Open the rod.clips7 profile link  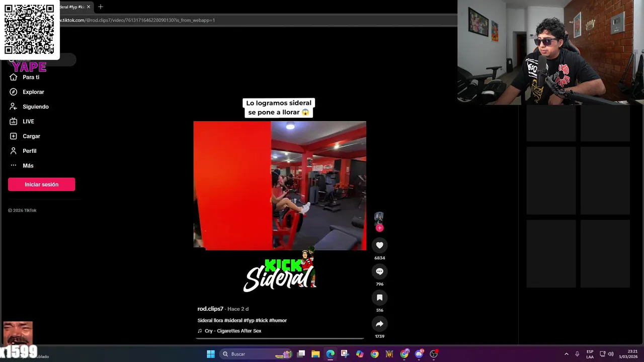[x=210, y=309]
